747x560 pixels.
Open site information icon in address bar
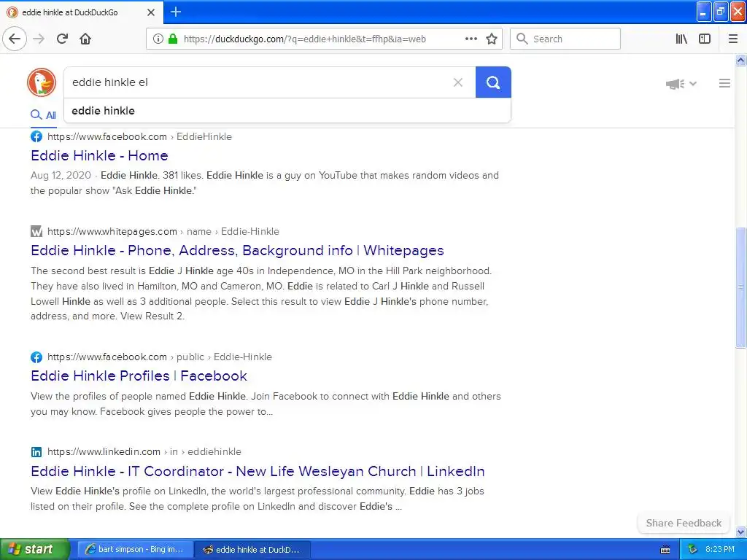click(158, 39)
